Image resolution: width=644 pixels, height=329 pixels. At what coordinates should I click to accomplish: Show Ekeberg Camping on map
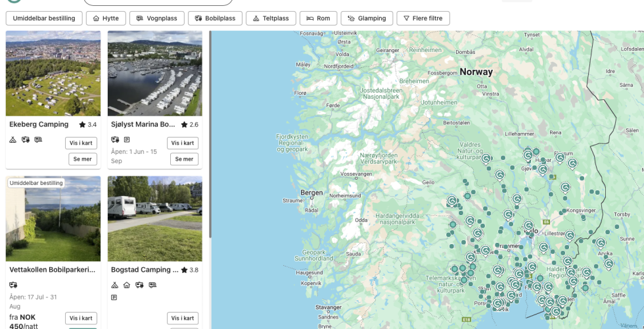82,143
